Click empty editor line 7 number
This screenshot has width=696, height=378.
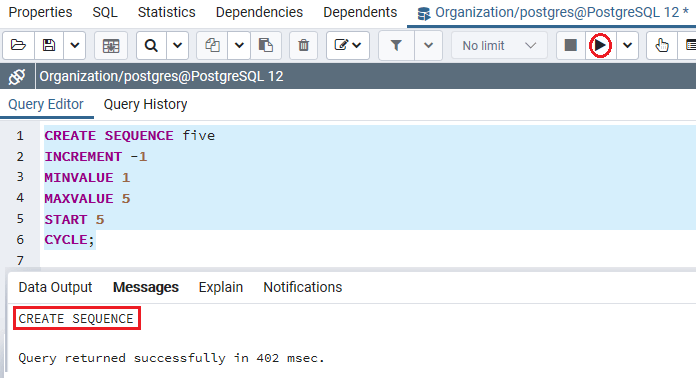[20, 260]
